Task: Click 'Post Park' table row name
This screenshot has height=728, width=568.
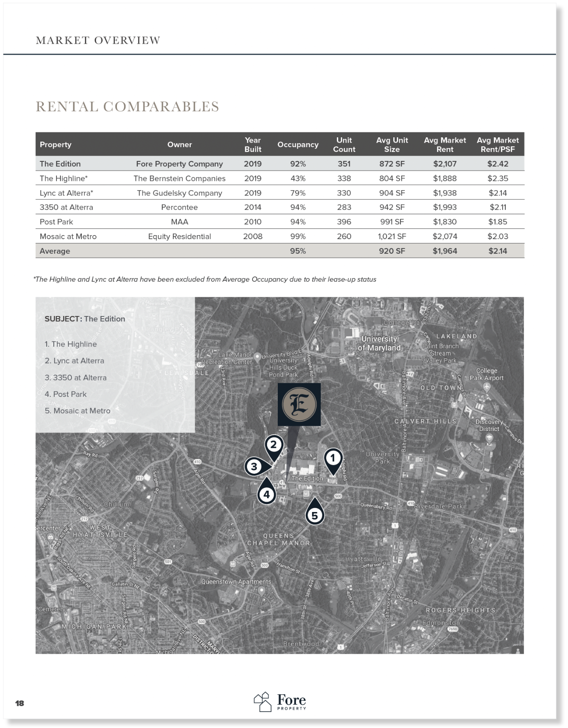Action: [x=56, y=222]
